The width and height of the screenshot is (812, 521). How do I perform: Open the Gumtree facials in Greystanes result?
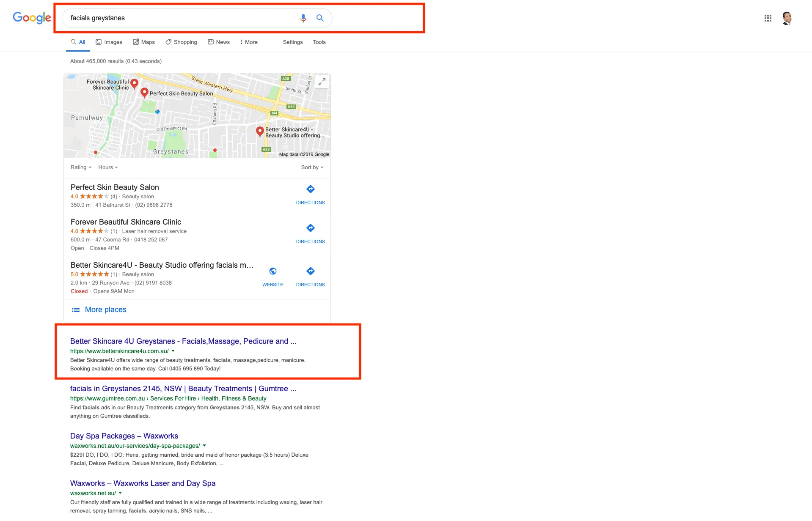[183, 389]
